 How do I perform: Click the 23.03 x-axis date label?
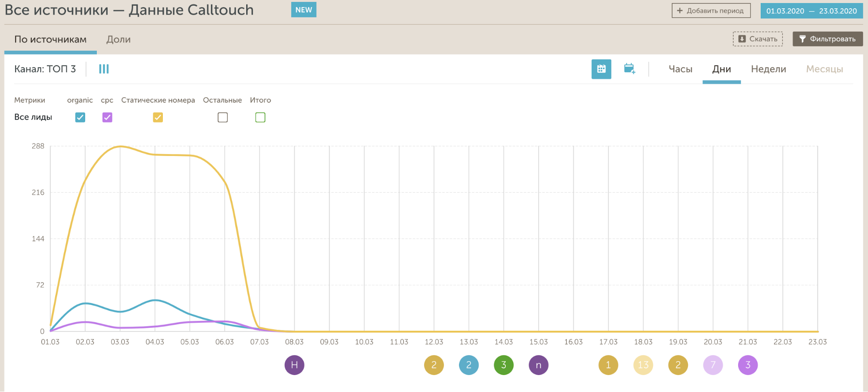click(818, 342)
